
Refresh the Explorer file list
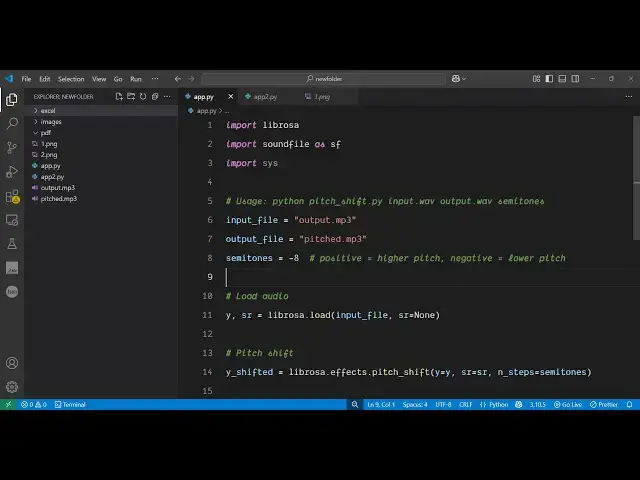[143, 96]
